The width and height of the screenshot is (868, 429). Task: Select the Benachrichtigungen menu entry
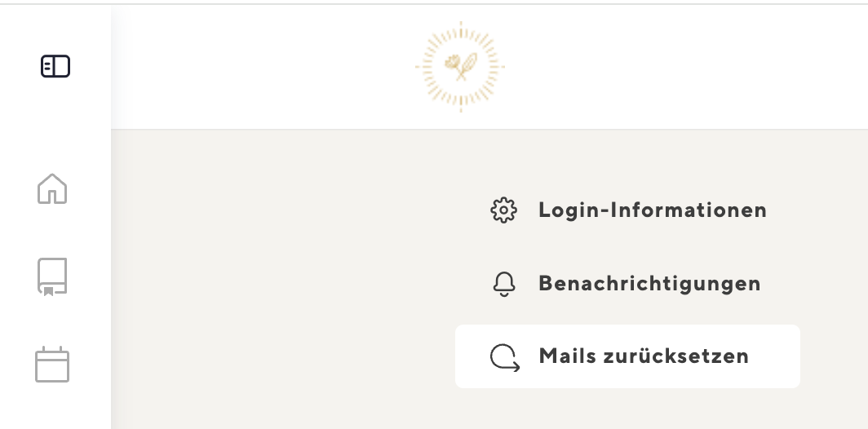point(628,283)
